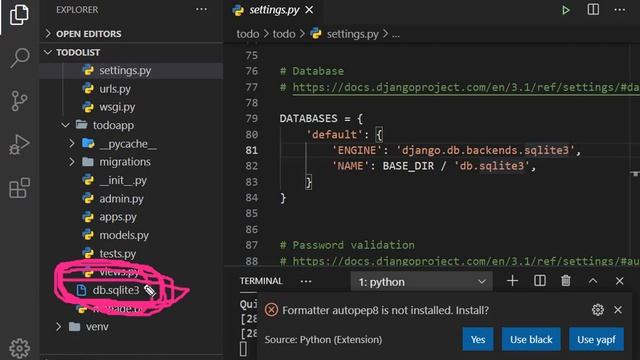Click the breadcrumb trailing ellipsis
Screen dimensions: 640x360
coord(396,35)
